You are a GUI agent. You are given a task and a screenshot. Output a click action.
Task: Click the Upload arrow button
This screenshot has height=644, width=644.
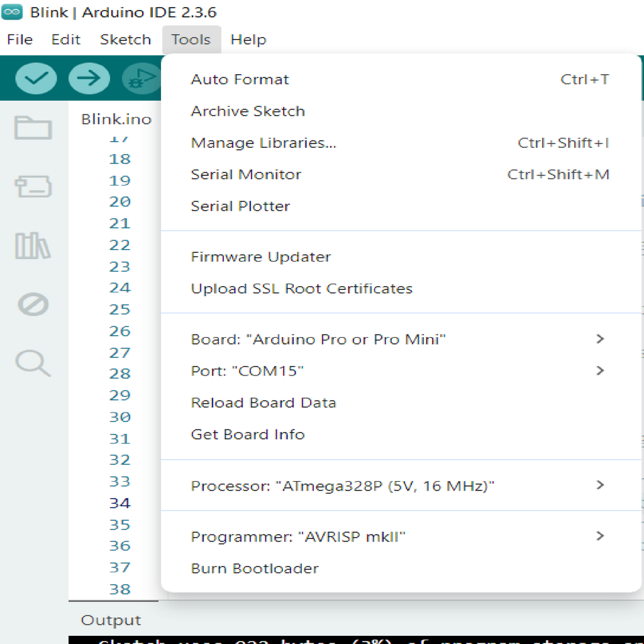pyautogui.click(x=89, y=78)
